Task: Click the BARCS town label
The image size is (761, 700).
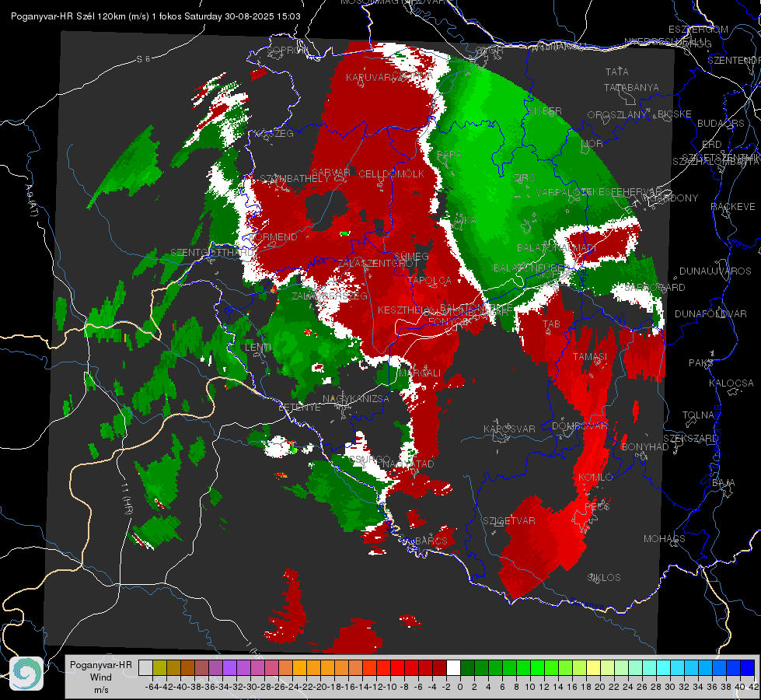Action: pyautogui.click(x=431, y=541)
